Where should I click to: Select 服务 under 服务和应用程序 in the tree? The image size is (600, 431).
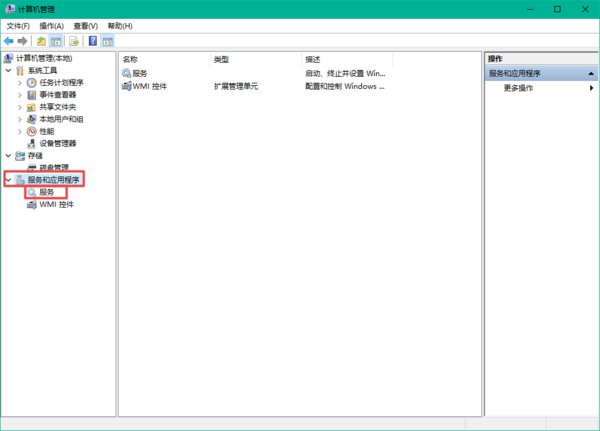point(46,192)
